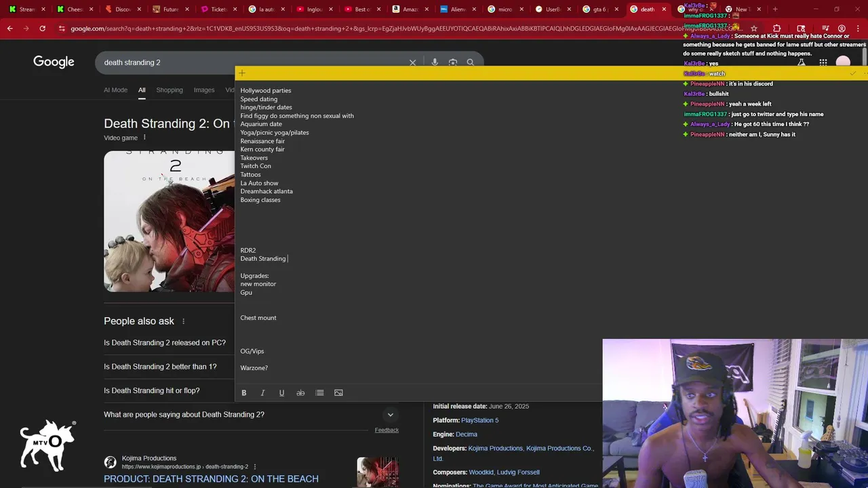Click the Feedback link under questions
Viewport: 868px width, 488px height.
click(387, 430)
